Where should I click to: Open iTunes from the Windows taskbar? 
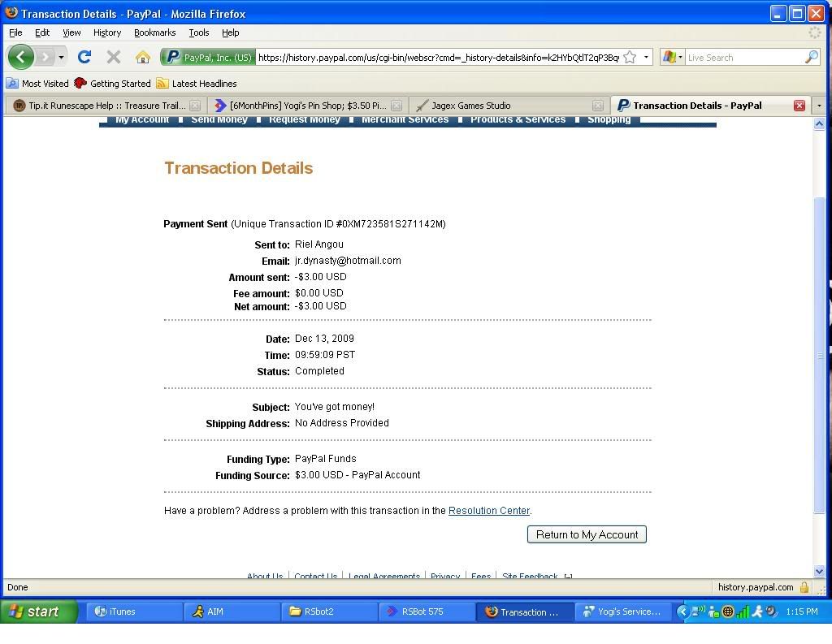(x=122, y=612)
